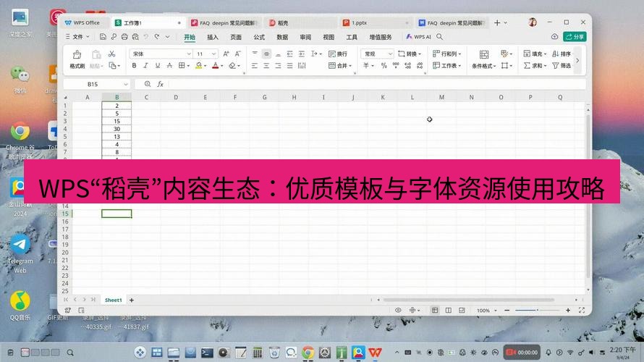This screenshot has height=362, width=644.
Task: Click the align left icon
Action: coord(255,66)
